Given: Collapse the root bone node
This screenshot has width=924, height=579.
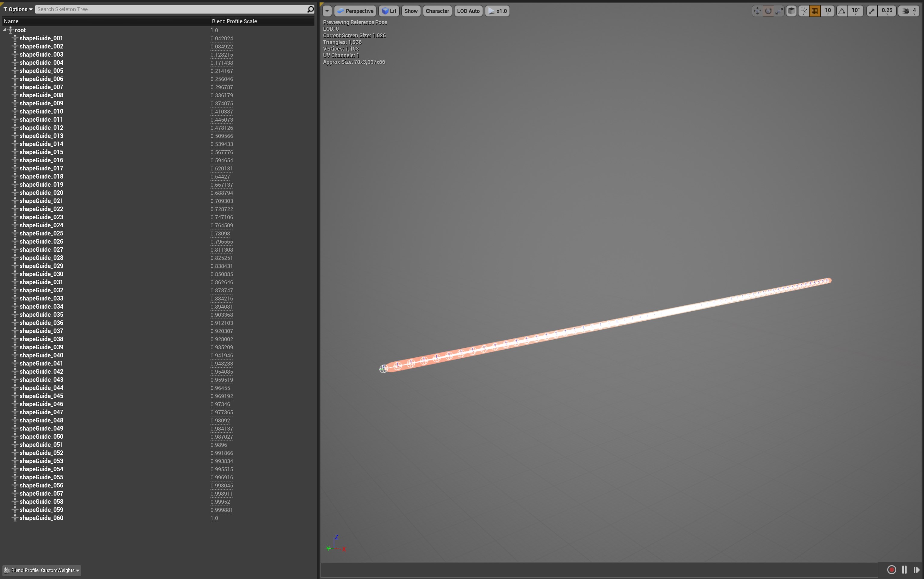Looking at the screenshot, I should pos(5,30).
